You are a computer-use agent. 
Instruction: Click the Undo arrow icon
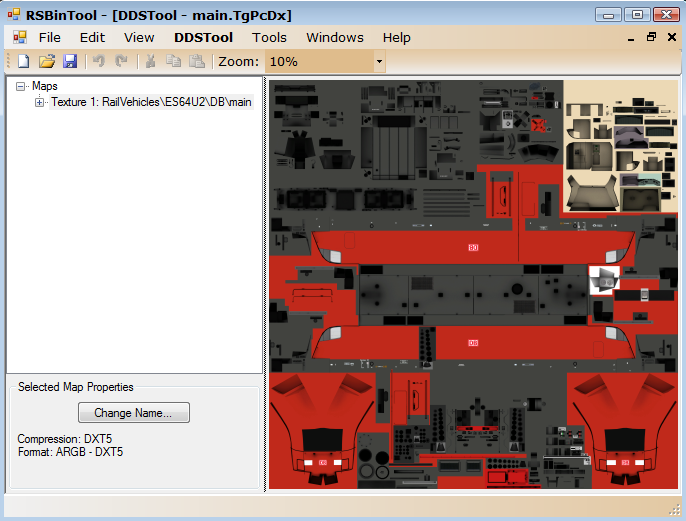tap(99, 62)
